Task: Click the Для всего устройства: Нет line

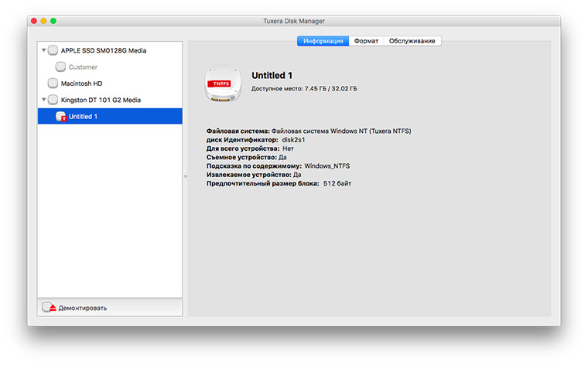Action: (x=250, y=148)
